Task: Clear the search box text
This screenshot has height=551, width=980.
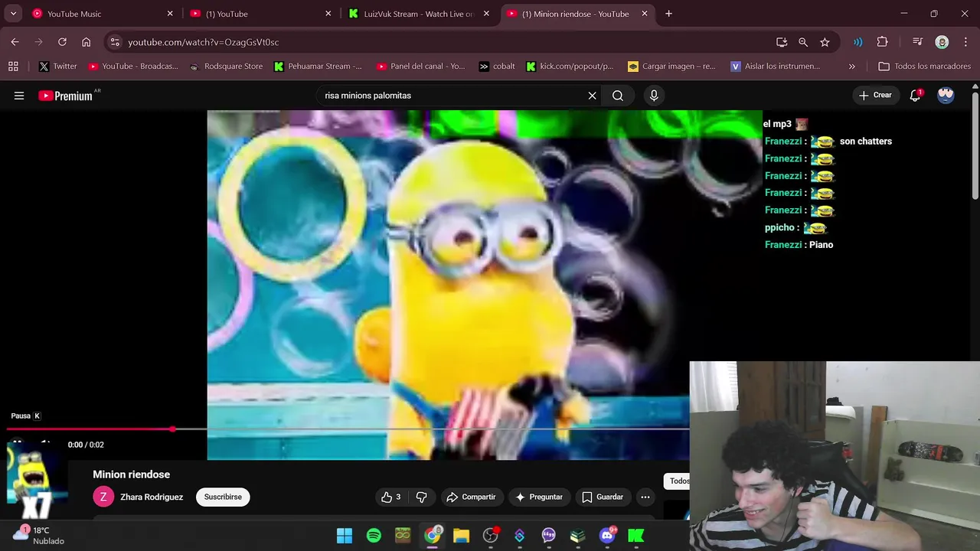Action: 592,96
